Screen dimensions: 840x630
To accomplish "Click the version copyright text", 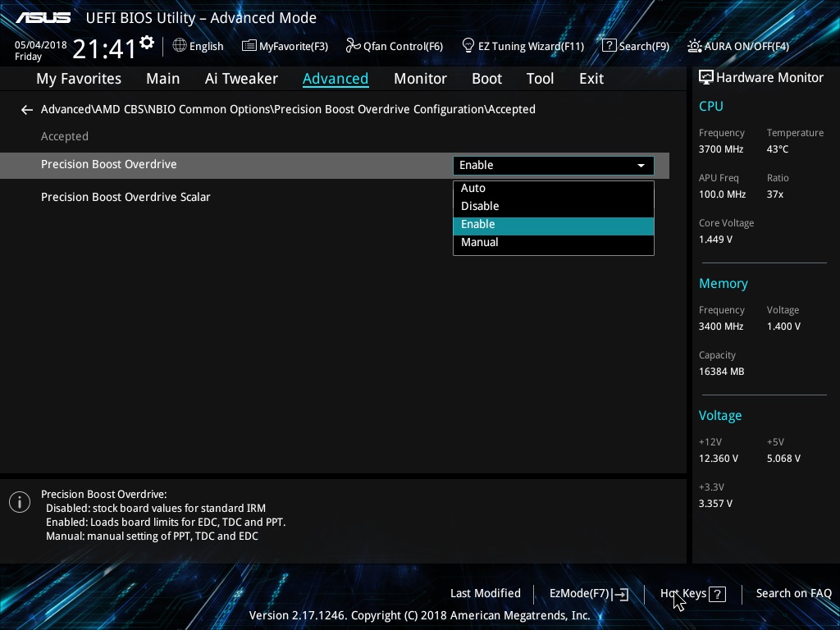I will [419, 615].
